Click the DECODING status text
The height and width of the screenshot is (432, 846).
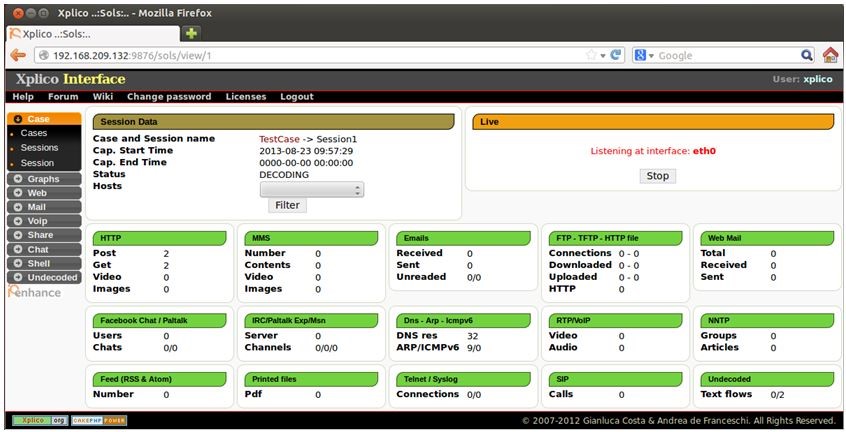[284, 175]
